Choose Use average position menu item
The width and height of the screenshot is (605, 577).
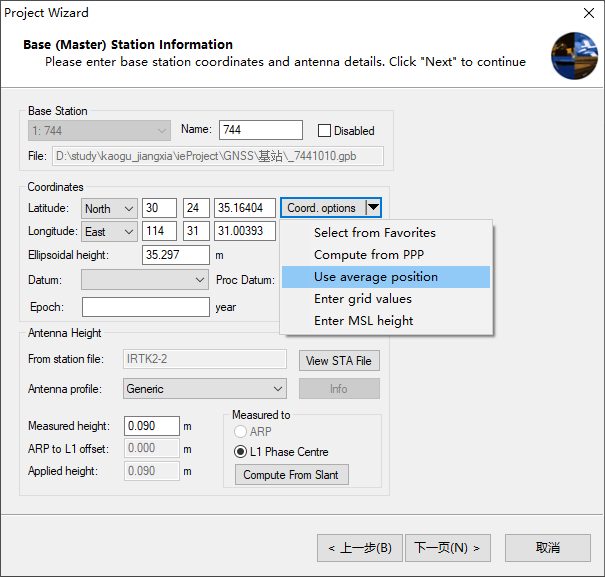coord(386,277)
